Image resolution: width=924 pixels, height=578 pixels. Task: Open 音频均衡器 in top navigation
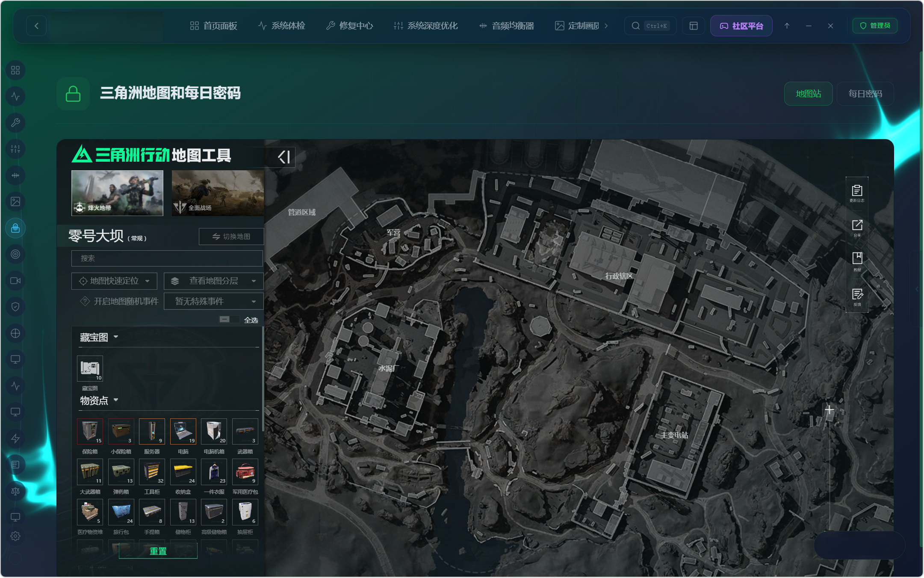coord(506,26)
